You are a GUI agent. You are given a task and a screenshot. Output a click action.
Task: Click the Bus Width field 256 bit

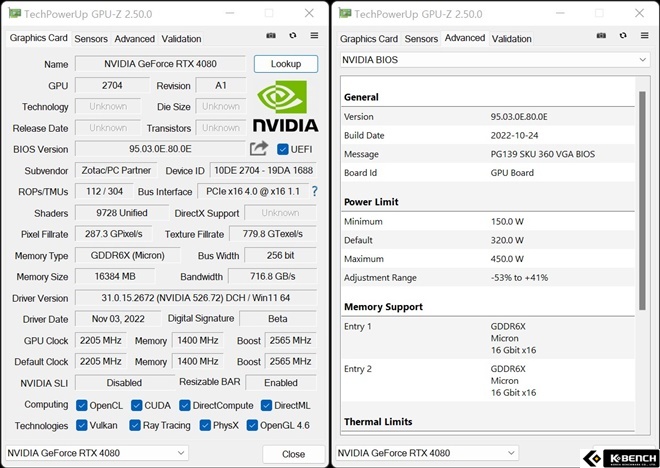coord(280,255)
